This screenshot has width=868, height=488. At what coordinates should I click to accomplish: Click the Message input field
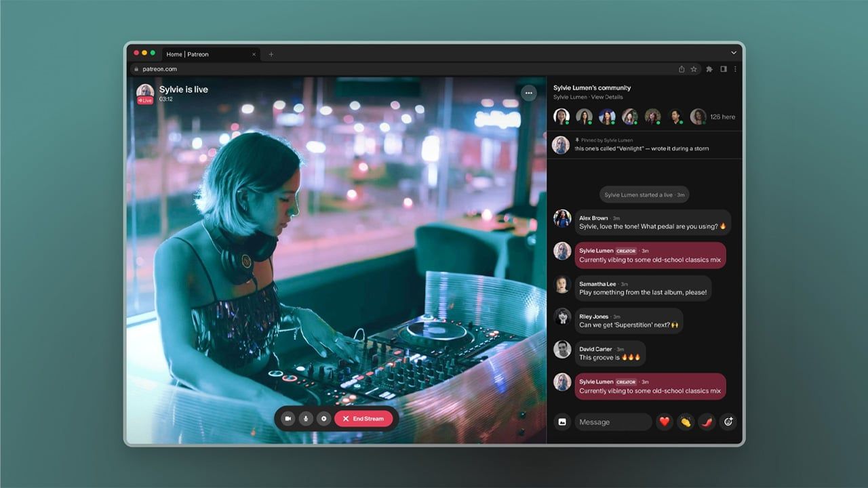tap(613, 422)
